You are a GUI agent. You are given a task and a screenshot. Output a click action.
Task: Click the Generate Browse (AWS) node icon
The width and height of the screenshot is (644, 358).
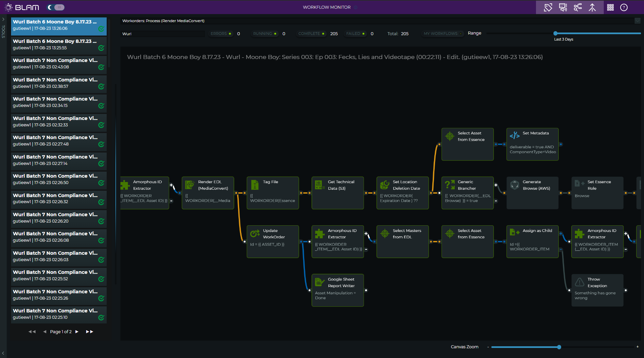[515, 185]
